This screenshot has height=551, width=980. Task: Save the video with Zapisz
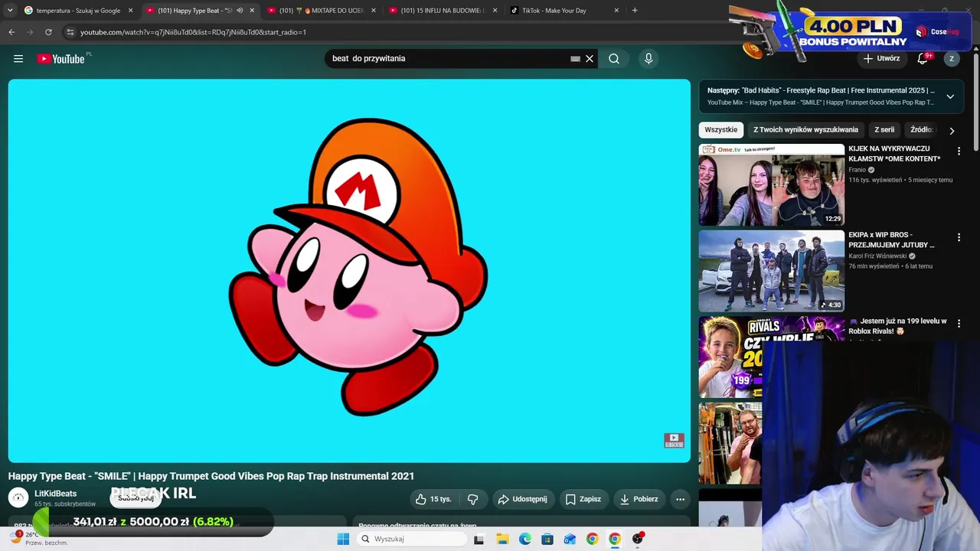(583, 499)
